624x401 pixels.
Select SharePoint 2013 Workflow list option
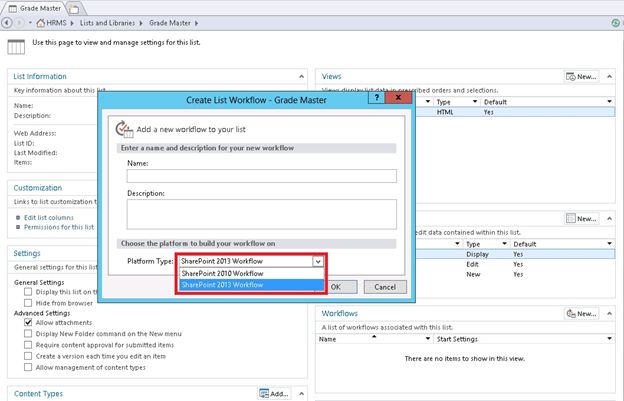pos(252,284)
